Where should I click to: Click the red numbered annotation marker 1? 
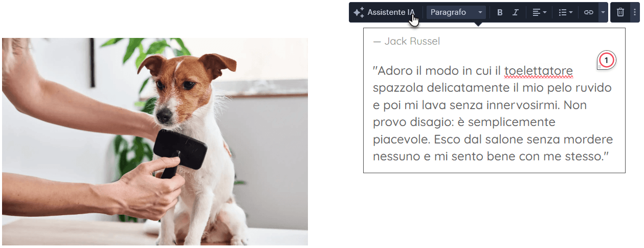[607, 60]
